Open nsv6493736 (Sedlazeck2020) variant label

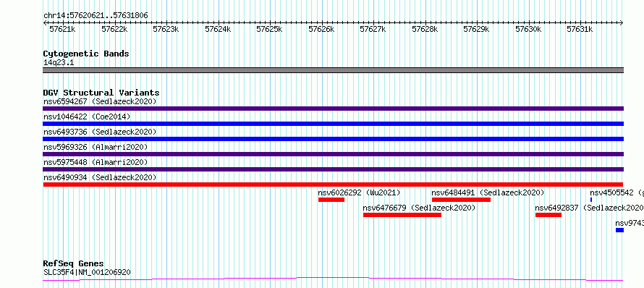tap(100, 132)
